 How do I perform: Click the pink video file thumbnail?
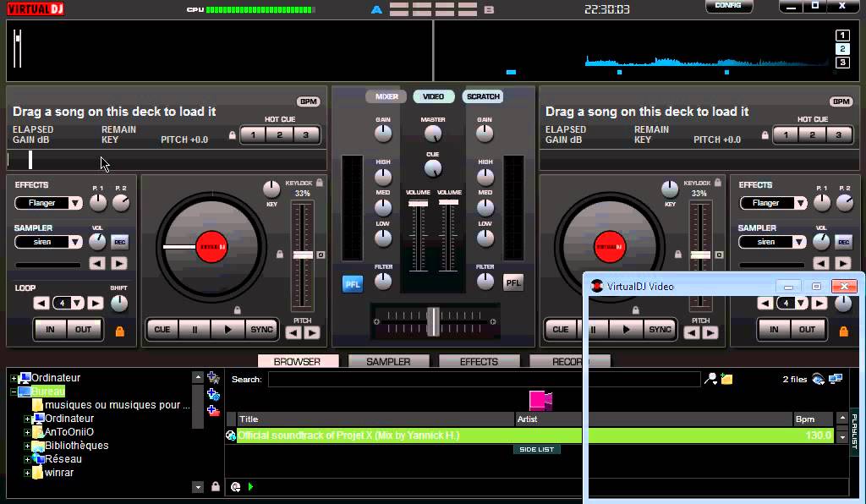pos(540,400)
